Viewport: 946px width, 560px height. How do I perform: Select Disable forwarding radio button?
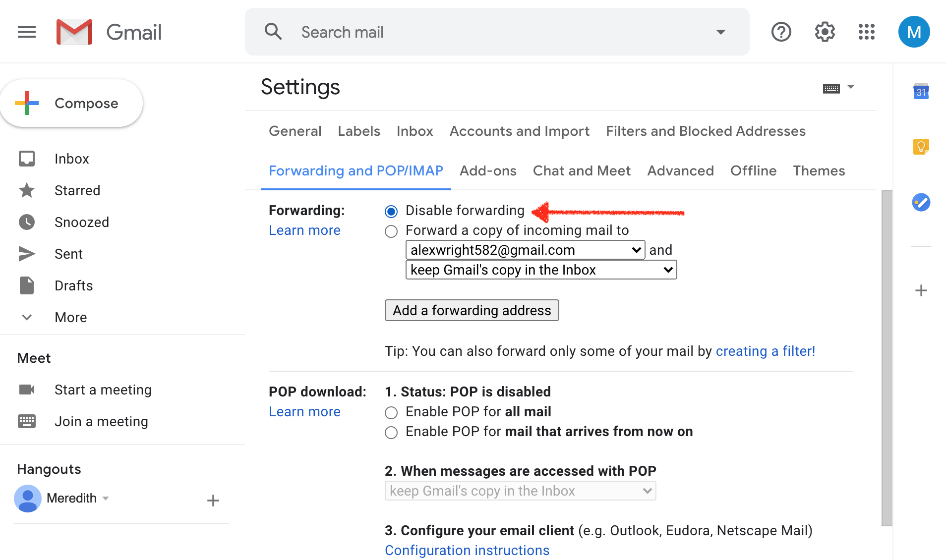click(391, 212)
